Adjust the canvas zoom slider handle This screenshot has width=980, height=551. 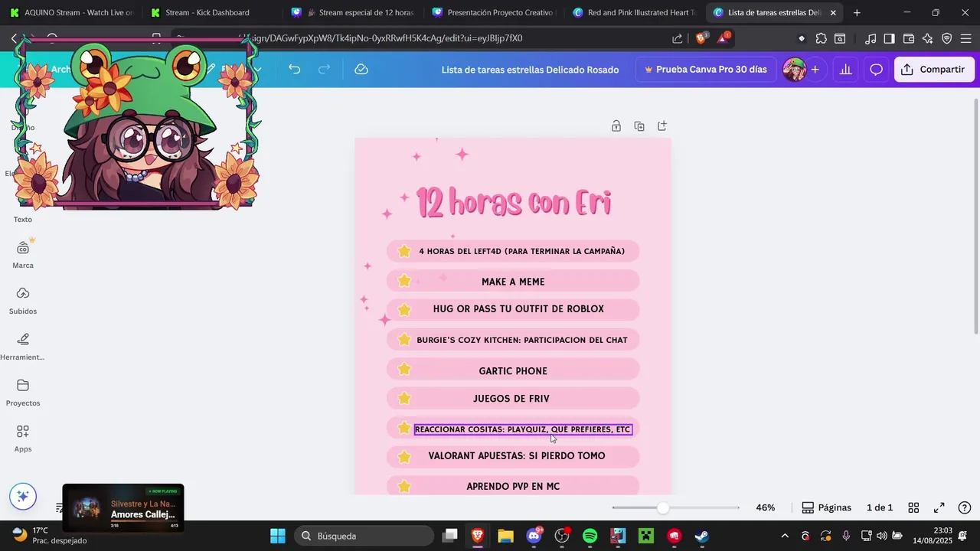click(x=663, y=507)
